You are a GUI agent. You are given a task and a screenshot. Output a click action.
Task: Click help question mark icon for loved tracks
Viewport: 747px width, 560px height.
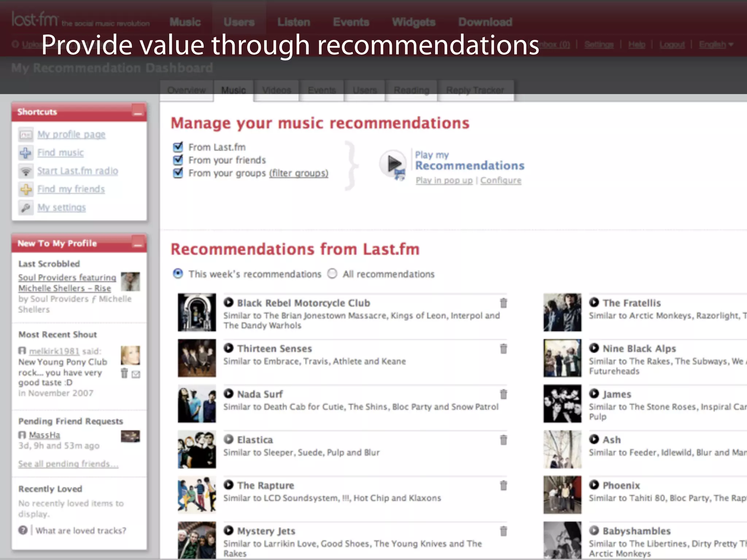(x=23, y=530)
